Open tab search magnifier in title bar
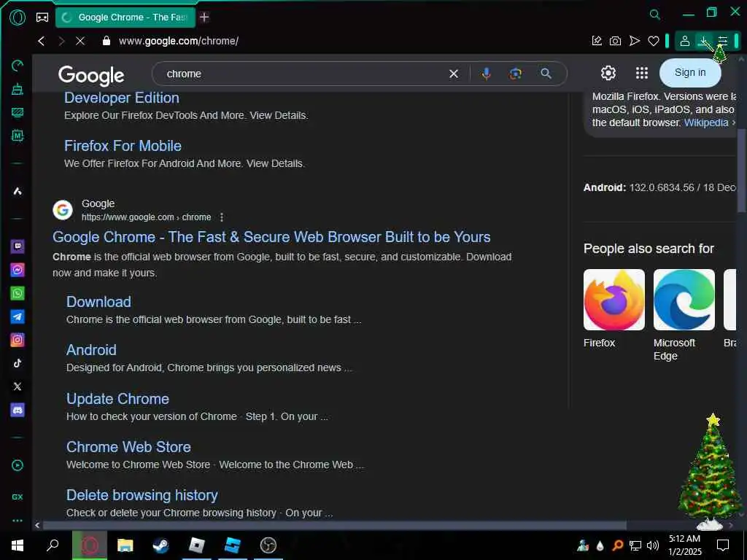747x560 pixels. (655, 15)
